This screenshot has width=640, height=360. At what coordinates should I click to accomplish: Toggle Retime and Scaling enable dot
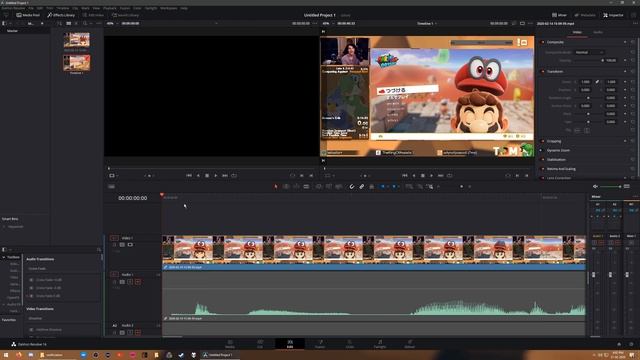[543, 169]
